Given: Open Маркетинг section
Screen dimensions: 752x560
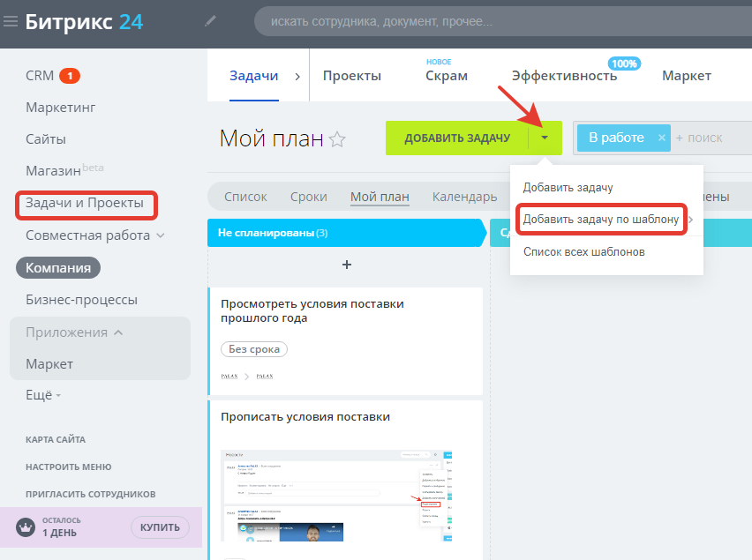Looking at the screenshot, I should 60,108.
